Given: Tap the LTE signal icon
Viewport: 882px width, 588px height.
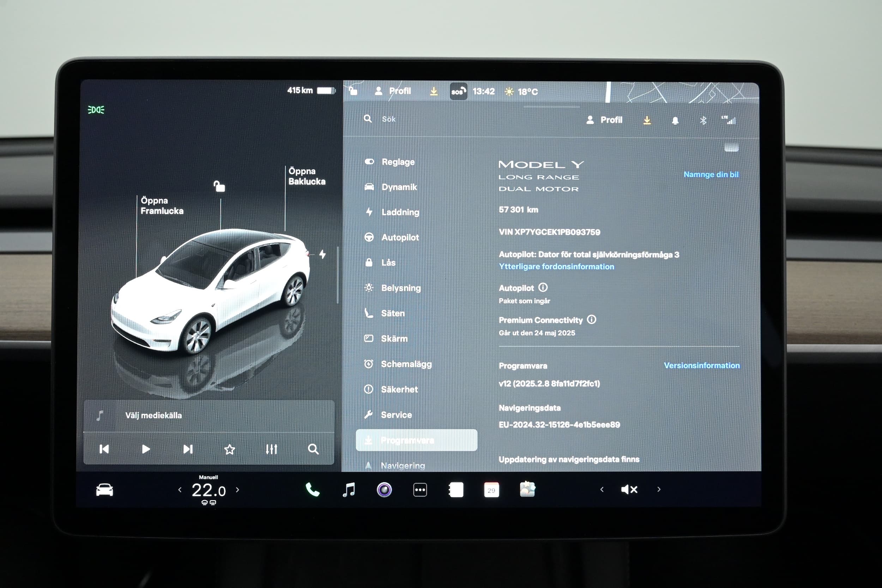Looking at the screenshot, I should click(x=729, y=120).
